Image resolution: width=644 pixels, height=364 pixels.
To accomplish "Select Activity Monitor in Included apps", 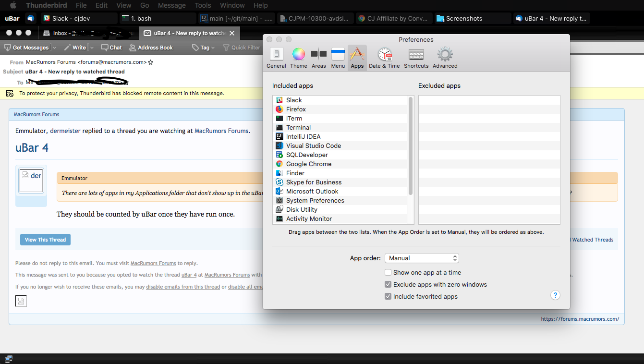I will point(340,218).
